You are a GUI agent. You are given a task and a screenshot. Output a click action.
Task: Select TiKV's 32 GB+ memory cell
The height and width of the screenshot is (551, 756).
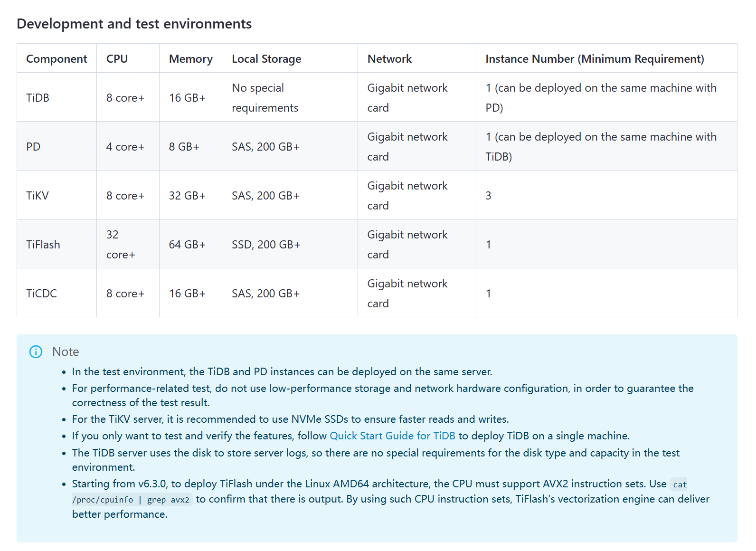(190, 195)
